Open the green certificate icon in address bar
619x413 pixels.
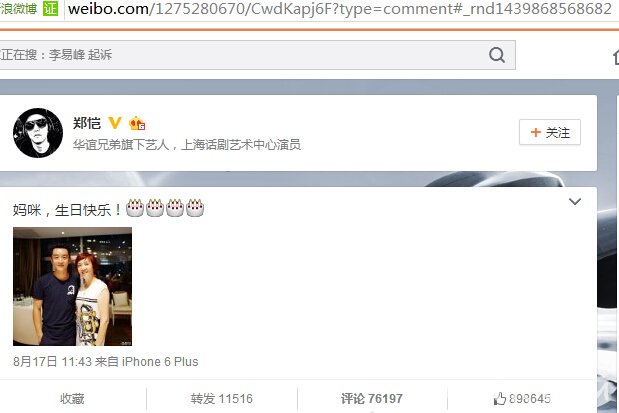click(x=50, y=8)
